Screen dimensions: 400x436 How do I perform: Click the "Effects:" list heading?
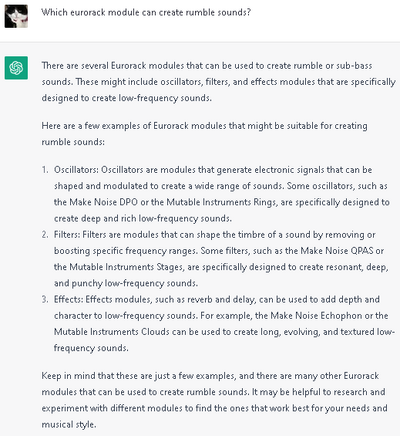(68, 299)
